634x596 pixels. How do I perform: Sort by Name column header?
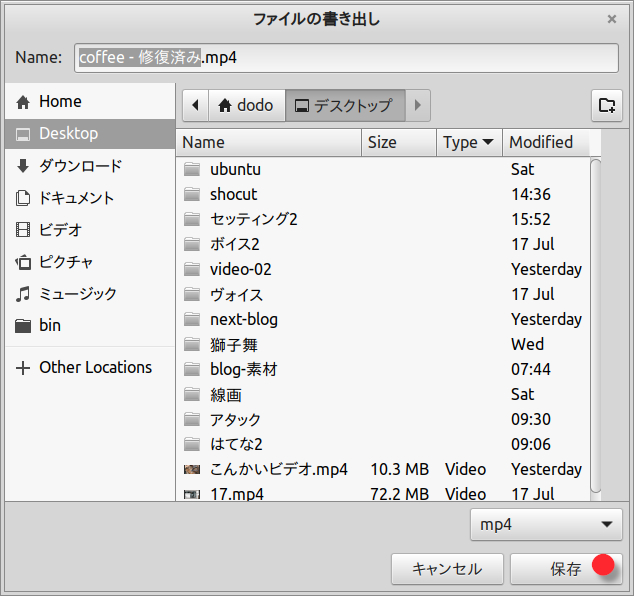point(268,142)
